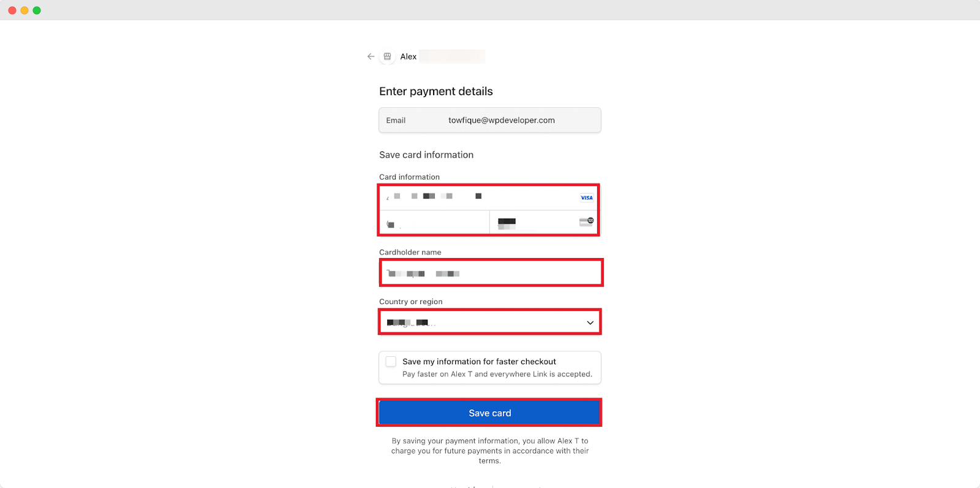The height and width of the screenshot is (488, 980).
Task: Maximize the window with the green button
Action: pyautogui.click(x=37, y=10)
